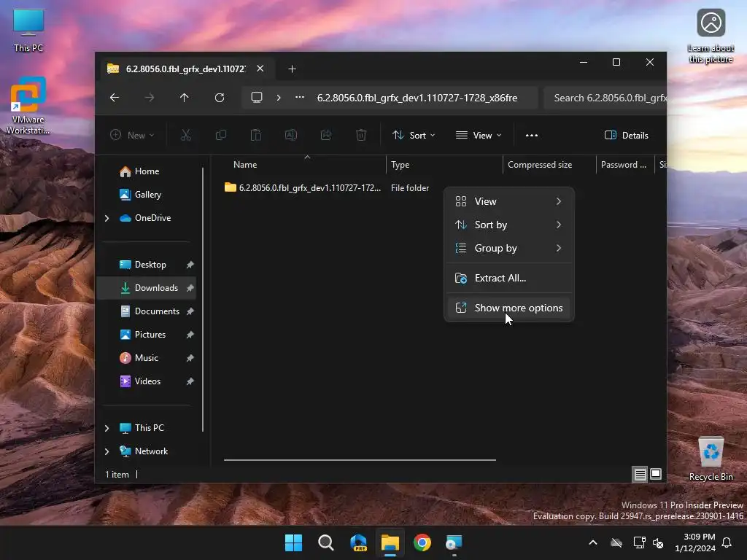Click the Paste clipboard icon in toolbar

[256, 135]
